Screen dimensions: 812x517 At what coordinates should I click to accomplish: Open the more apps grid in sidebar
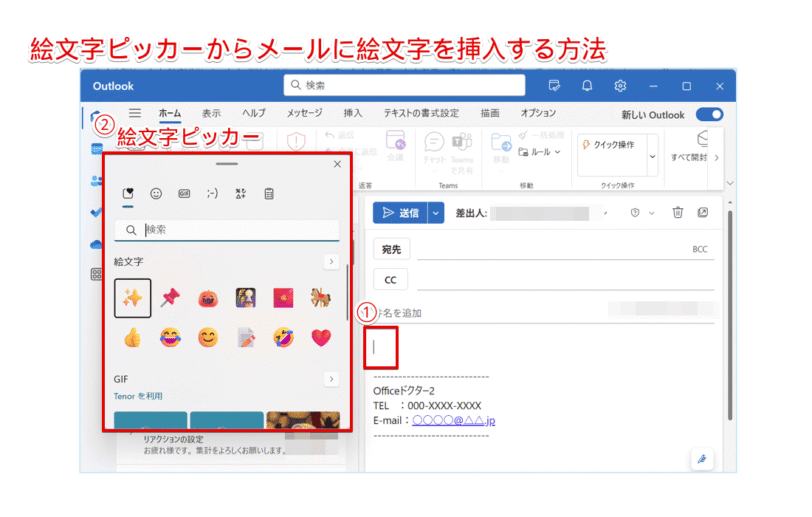pos(96,274)
